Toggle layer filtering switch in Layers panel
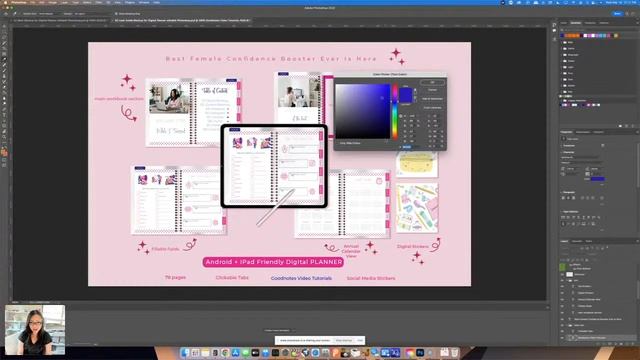Image resolution: width=640 pixels, height=360 pixels. 607,248
